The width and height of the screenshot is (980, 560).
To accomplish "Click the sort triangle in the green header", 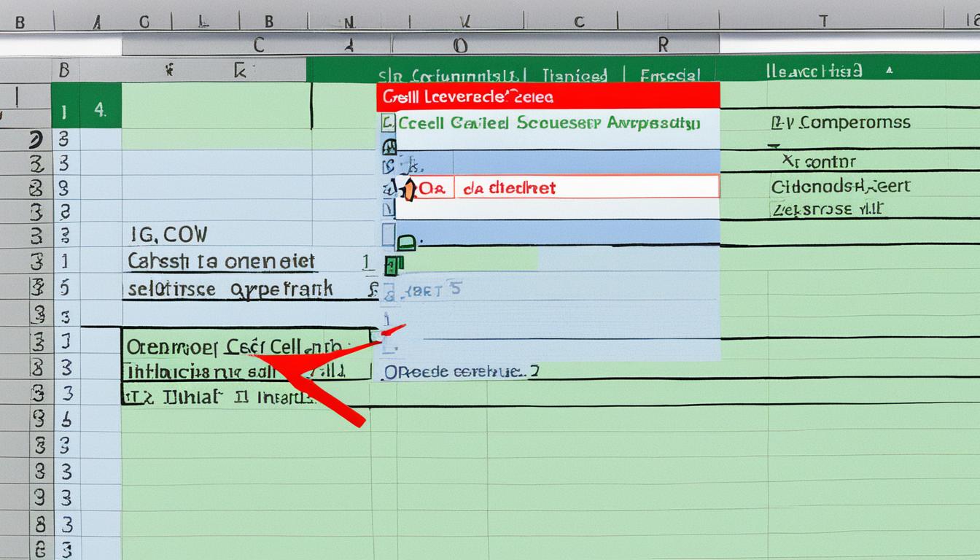I will pyautogui.click(x=888, y=71).
